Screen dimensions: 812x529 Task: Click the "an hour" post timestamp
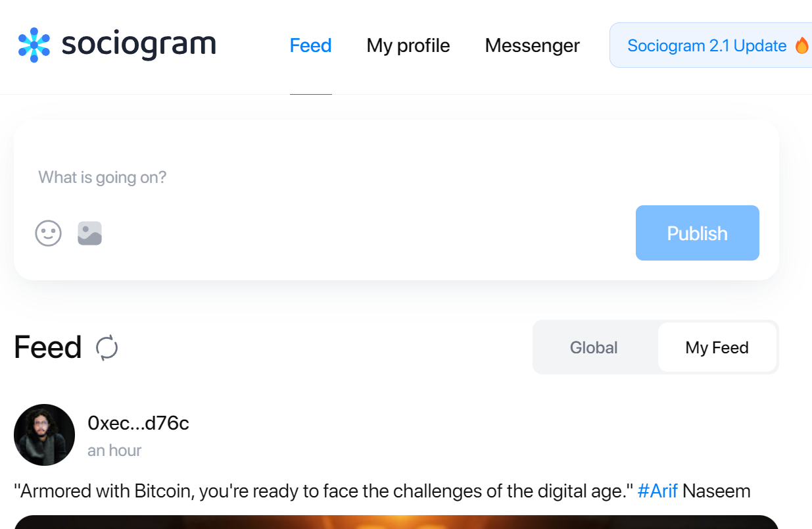tap(114, 451)
